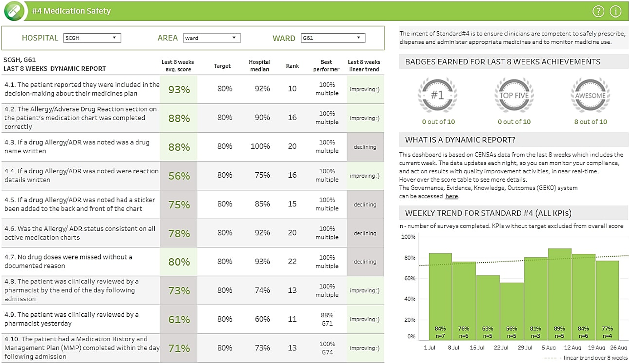Open the info icon in header

point(615,11)
